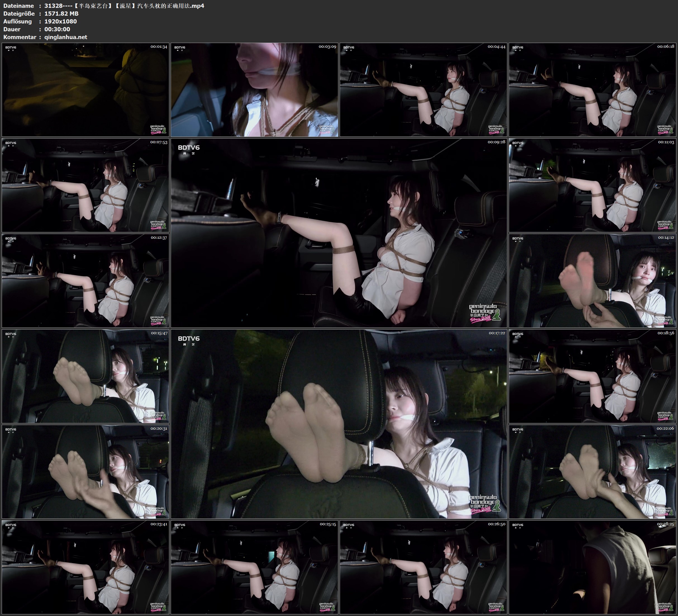Viewport: 678px width, 616px height.
Task: Select the thumbnail at 00:04:44
Action: click(x=423, y=90)
